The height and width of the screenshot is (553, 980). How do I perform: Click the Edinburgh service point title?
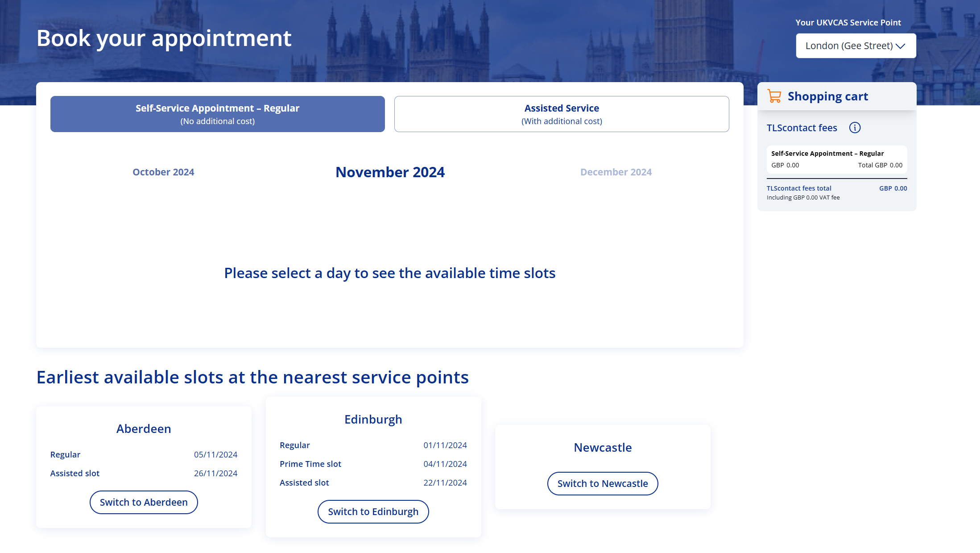(373, 419)
